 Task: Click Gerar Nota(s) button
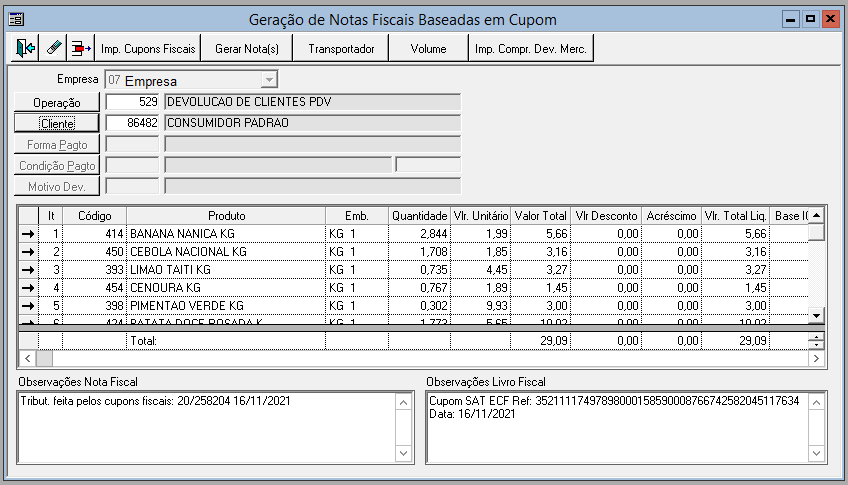[x=247, y=48]
